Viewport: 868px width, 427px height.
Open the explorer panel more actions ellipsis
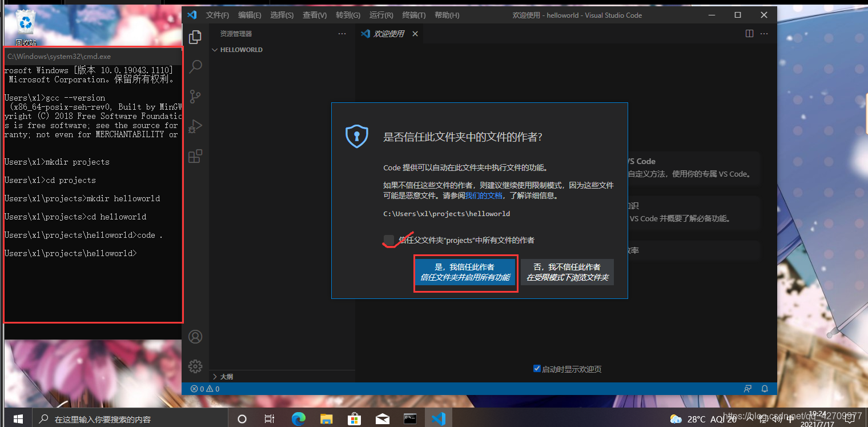342,34
